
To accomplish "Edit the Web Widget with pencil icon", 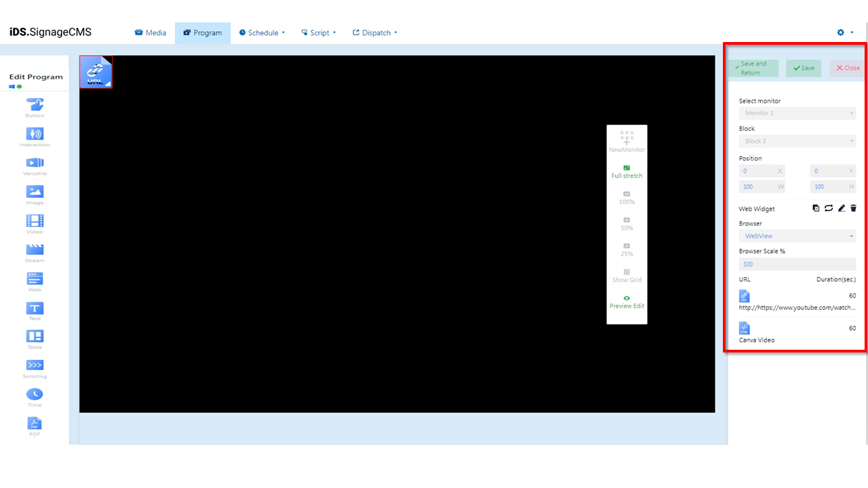I will pyautogui.click(x=841, y=208).
